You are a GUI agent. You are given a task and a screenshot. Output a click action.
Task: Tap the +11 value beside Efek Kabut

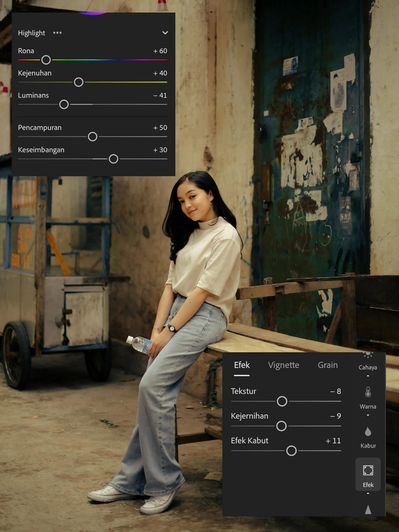(333, 441)
